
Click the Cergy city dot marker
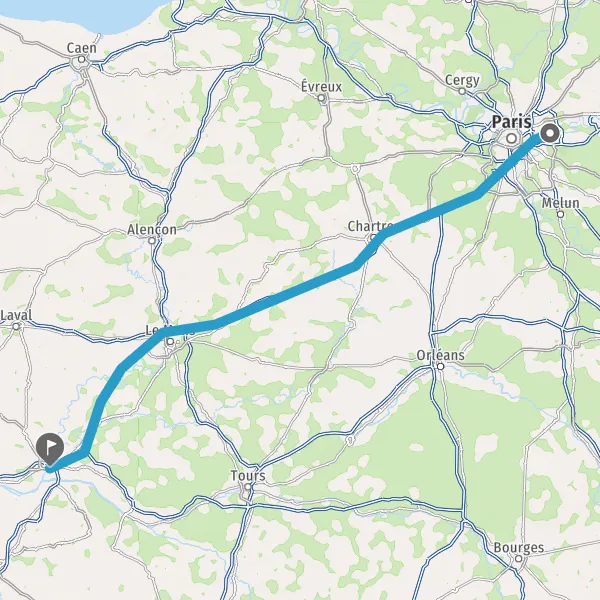click(462, 91)
